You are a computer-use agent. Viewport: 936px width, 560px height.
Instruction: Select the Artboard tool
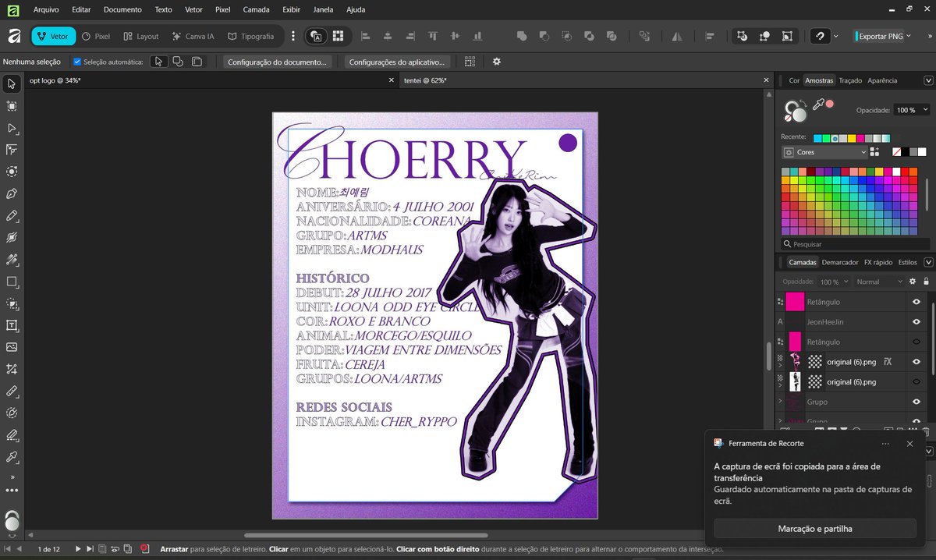click(x=12, y=106)
